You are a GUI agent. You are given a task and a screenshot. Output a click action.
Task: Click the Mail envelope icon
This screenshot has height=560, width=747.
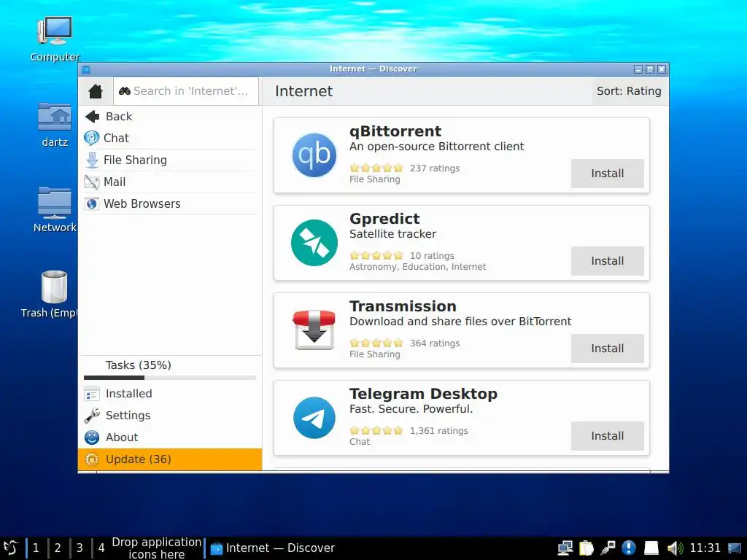[x=91, y=182]
